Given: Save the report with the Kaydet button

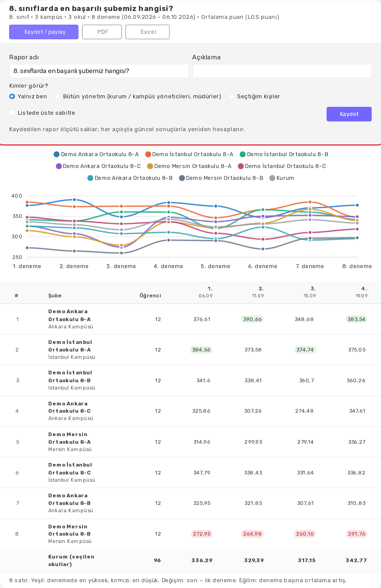Looking at the screenshot, I should point(349,114).
